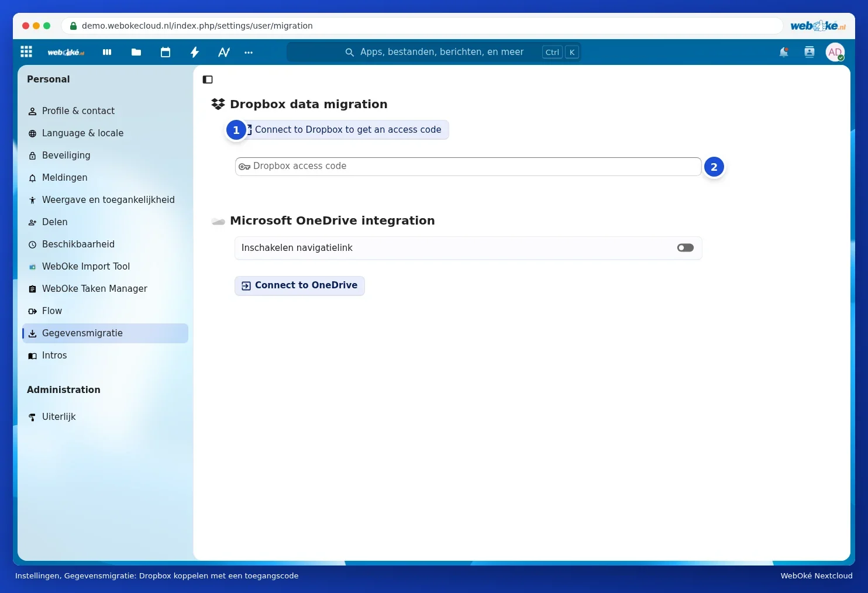Select WebOke Import Tool
Screen dimensions: 868x593
point(105,267)
